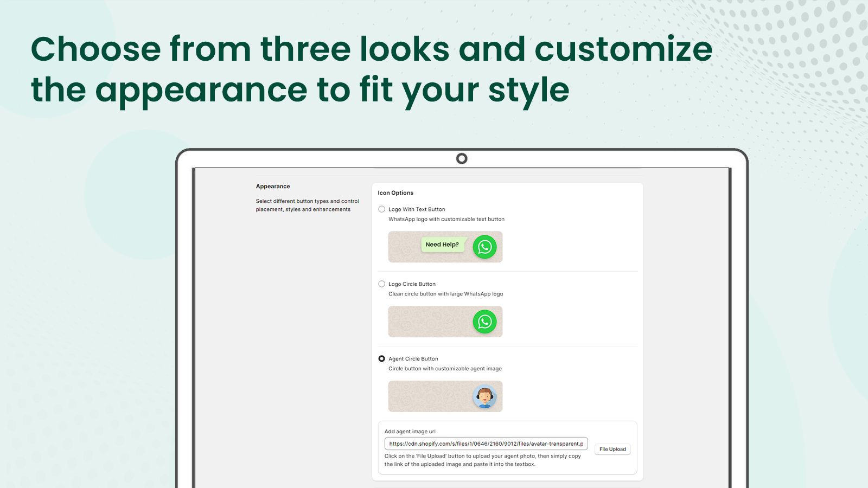This screenshot has height=488, width=868.
Task: Click the laptop webcam circle at top
Action: tap(462, 158)
